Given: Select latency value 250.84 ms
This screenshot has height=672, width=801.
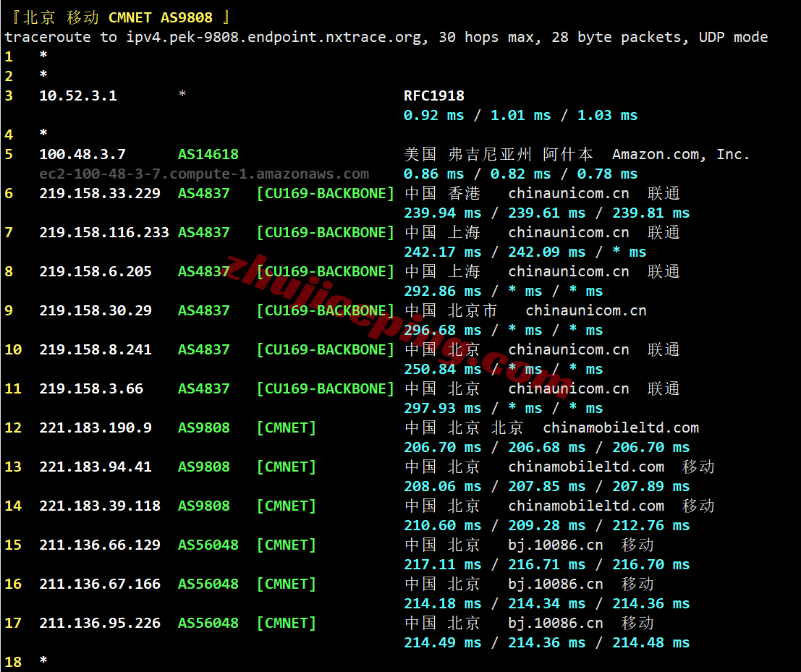Looking at the screenshot, I should pos(443,369).
